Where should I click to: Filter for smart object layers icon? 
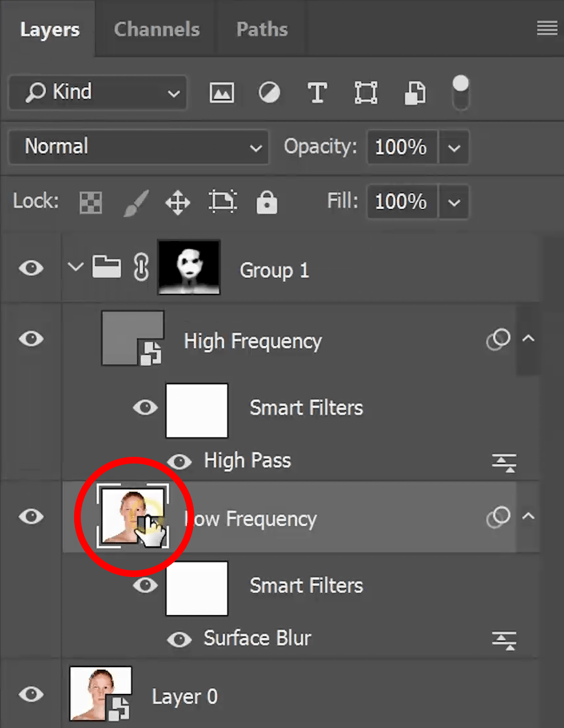(x=415, y=92)
